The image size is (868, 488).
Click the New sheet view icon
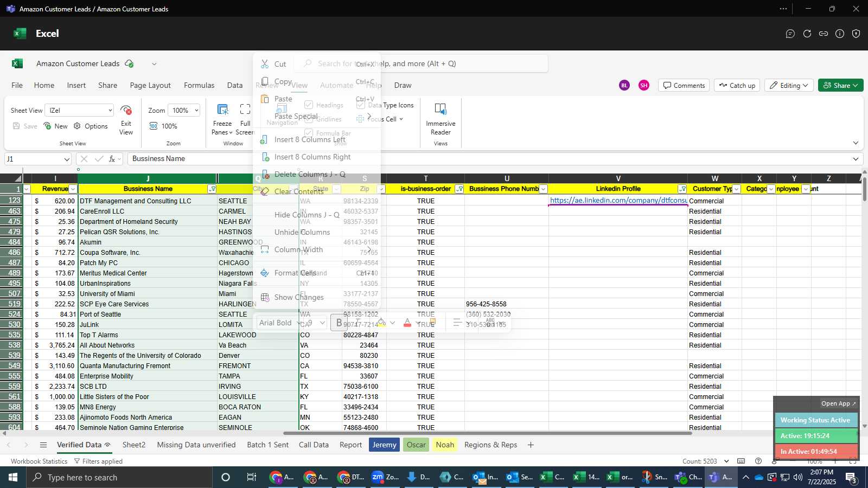[48, 126]
